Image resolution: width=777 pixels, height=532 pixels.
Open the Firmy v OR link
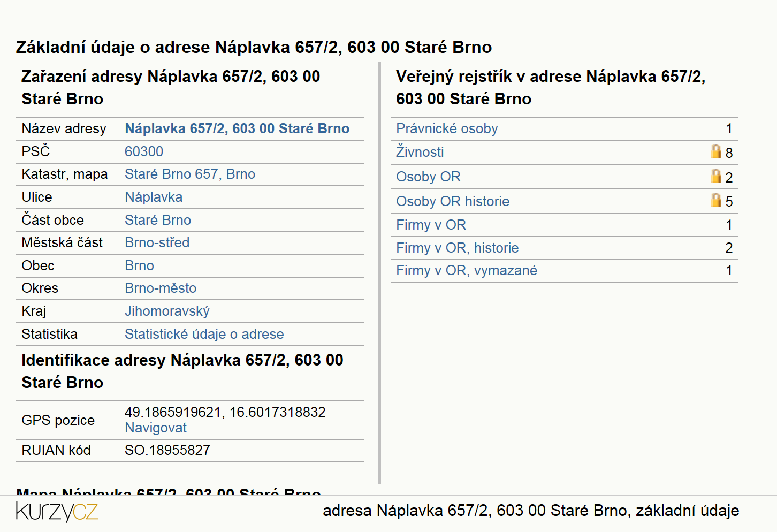[x=431, y=225]
